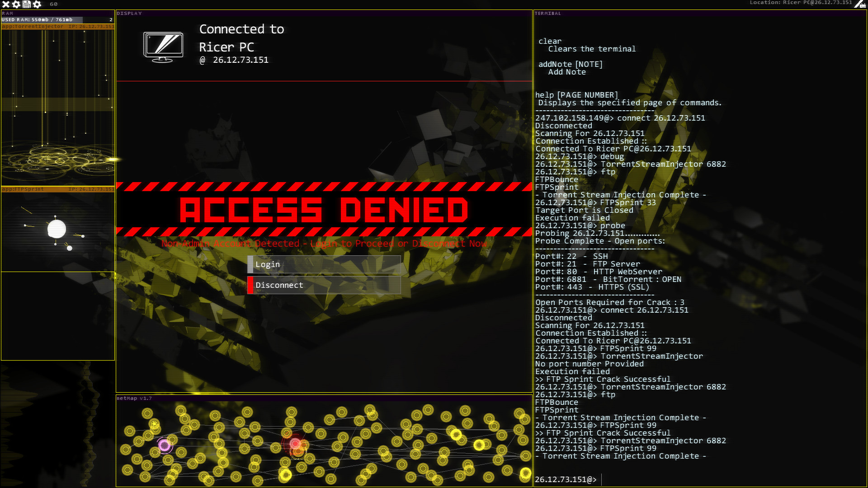Image resolution: width=868 pixels, height=488 pixels.
Task: Select the TERMINAL panel tab
Action: (x=548, y=13)
